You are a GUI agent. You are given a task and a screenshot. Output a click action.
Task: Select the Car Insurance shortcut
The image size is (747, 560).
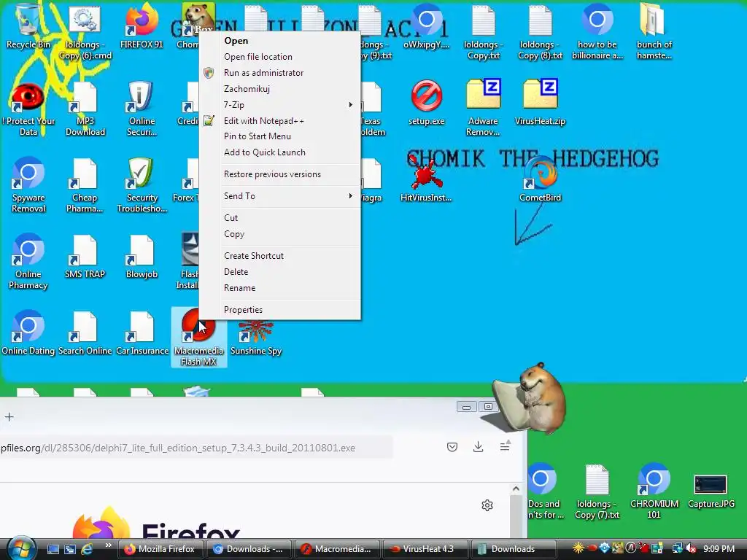coord(142,332)
